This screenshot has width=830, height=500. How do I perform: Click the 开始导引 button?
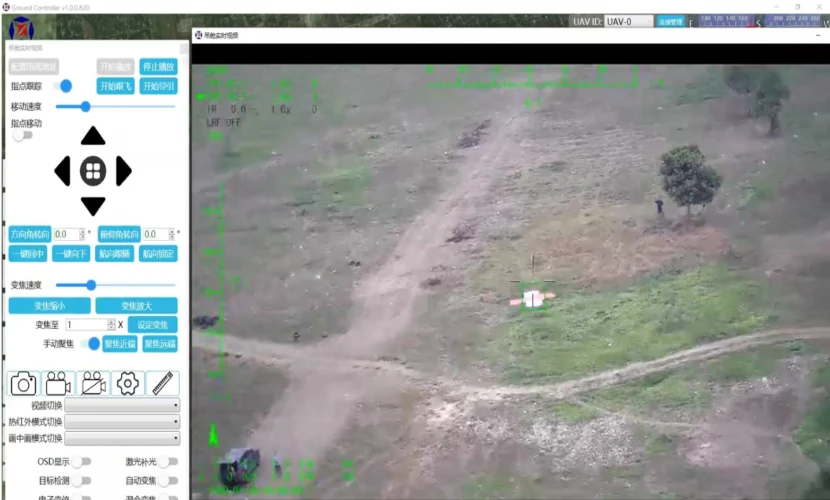tap(158, 86)
